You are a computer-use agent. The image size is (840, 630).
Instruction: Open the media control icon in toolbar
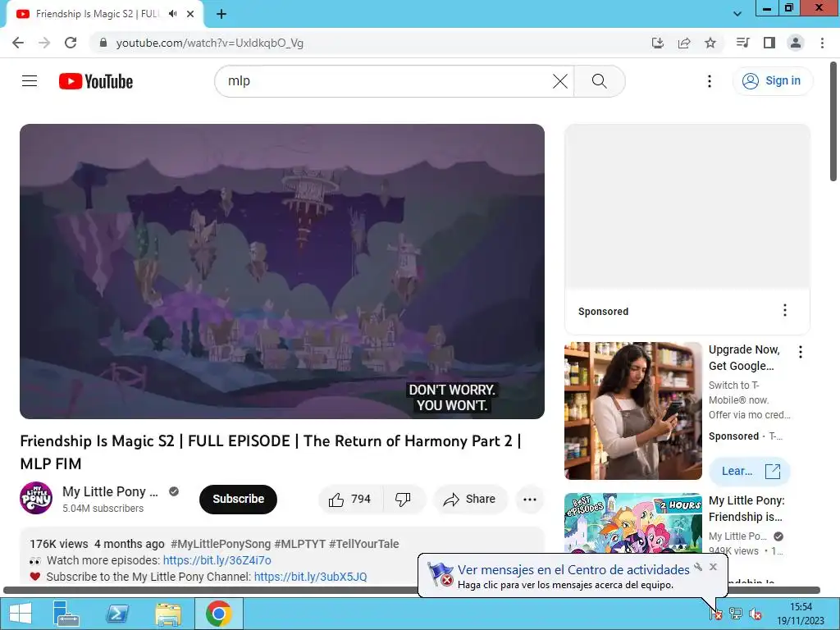click(742, 43)
